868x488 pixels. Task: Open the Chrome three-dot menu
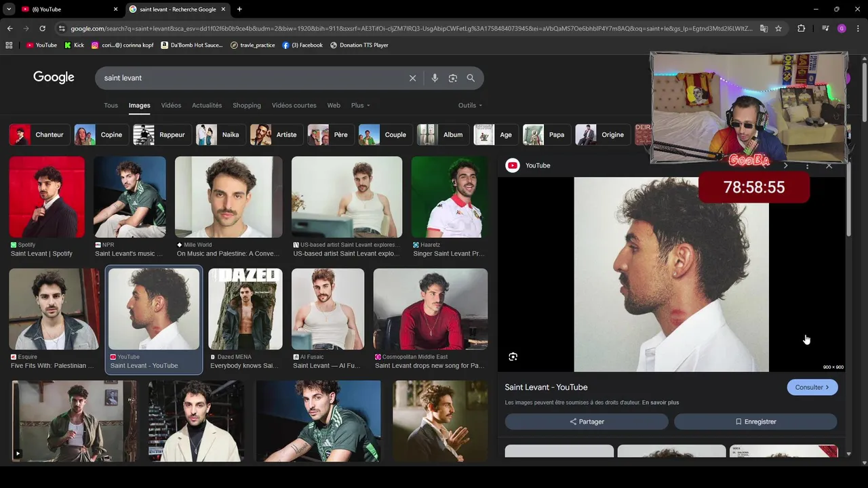[858, 28]
